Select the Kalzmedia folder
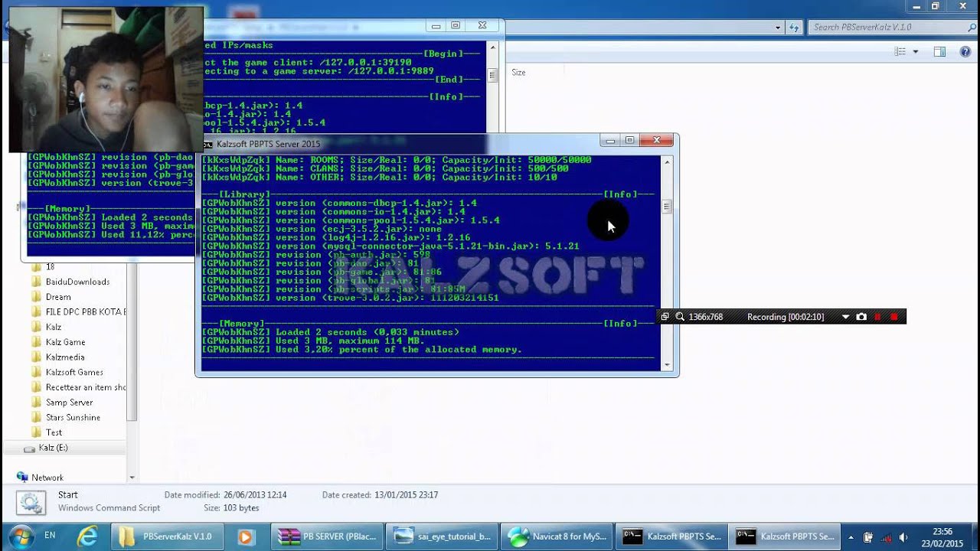This screenshot has height=551, width=980. click(x=65, y=357)
